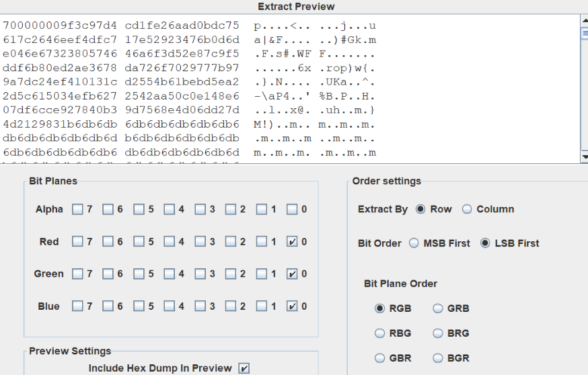588x375 pixels.
Task: Select Blue bit plane 7 checkbox
Action: (x=77, y=306)
